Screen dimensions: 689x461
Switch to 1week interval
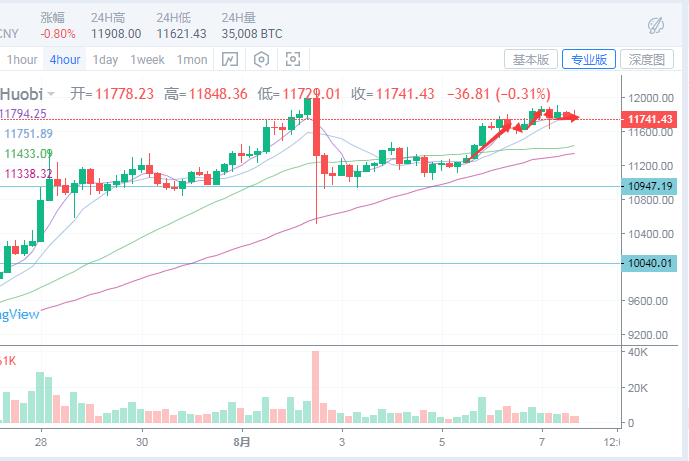coord(148,59)
